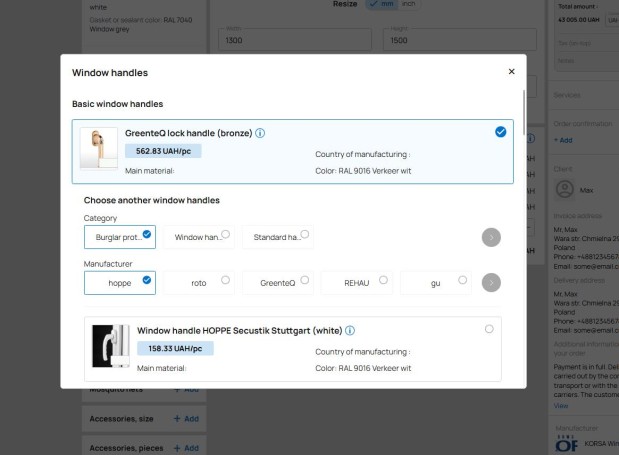
Task: Click the 562.83 UAH/pc price tag
Action: pyautogui.click(x=163, y=151)
